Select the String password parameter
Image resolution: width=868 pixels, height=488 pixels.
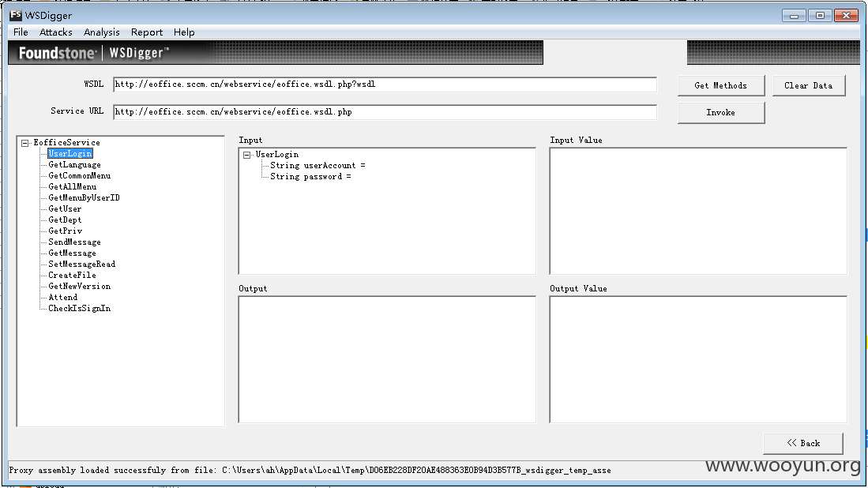pyautogui.click(x=310, y=177)
